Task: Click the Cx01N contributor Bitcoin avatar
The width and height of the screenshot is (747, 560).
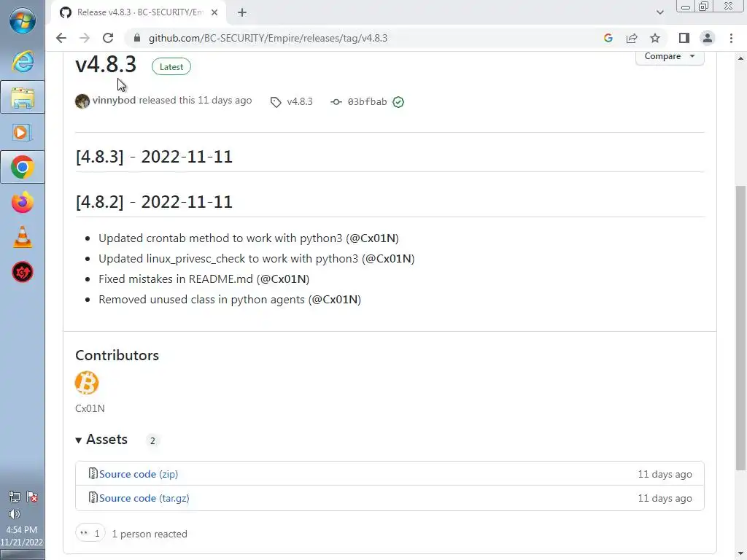Action: point(87,383)
